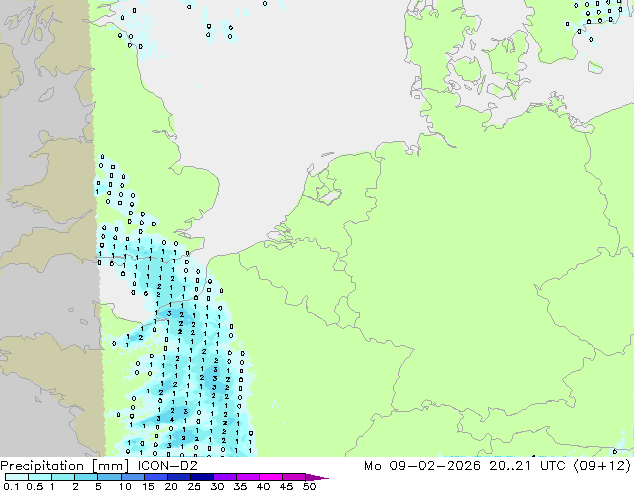Click the 'Precipitation [mm]' title text
Image resolution: width=634 pixels, height=490 pixels.
click(x=64, y=466)
